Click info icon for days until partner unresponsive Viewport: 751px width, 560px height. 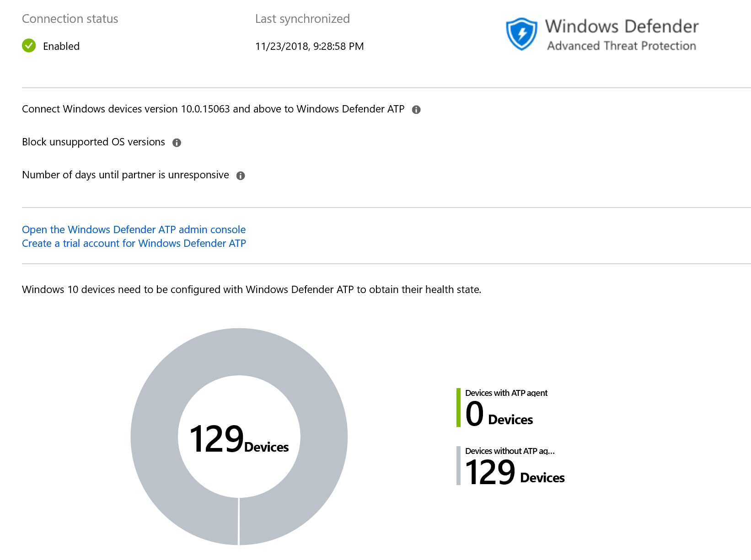(241, 176)
